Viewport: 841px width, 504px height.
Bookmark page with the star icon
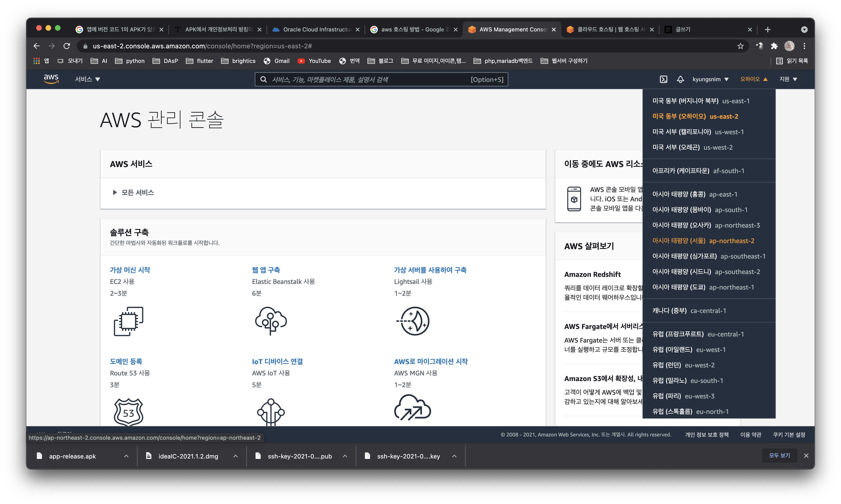(x=741, y=46)
